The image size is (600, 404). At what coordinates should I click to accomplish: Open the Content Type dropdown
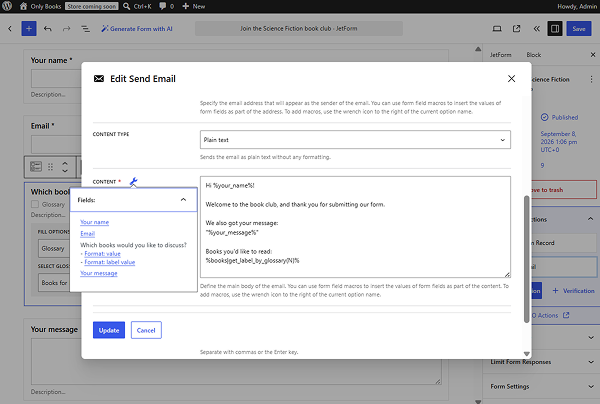[x=355, y=140]
